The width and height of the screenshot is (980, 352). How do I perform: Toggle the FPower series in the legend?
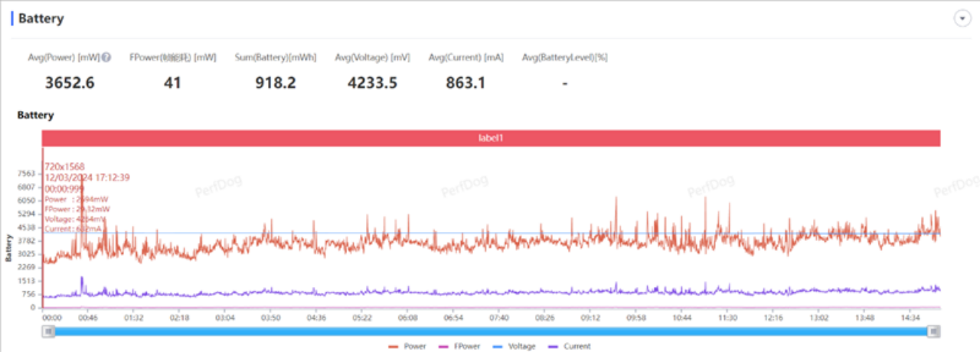(x=459, y=347)
